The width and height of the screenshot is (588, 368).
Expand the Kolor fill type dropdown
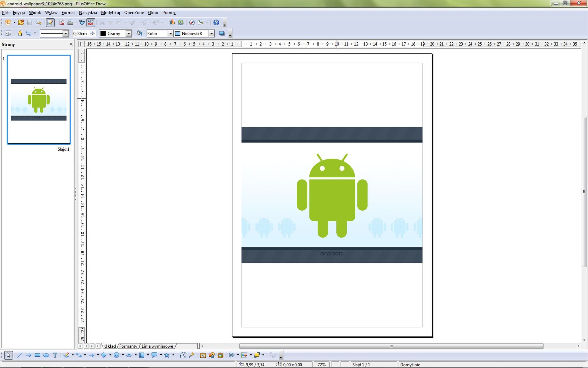pos(170,33)
